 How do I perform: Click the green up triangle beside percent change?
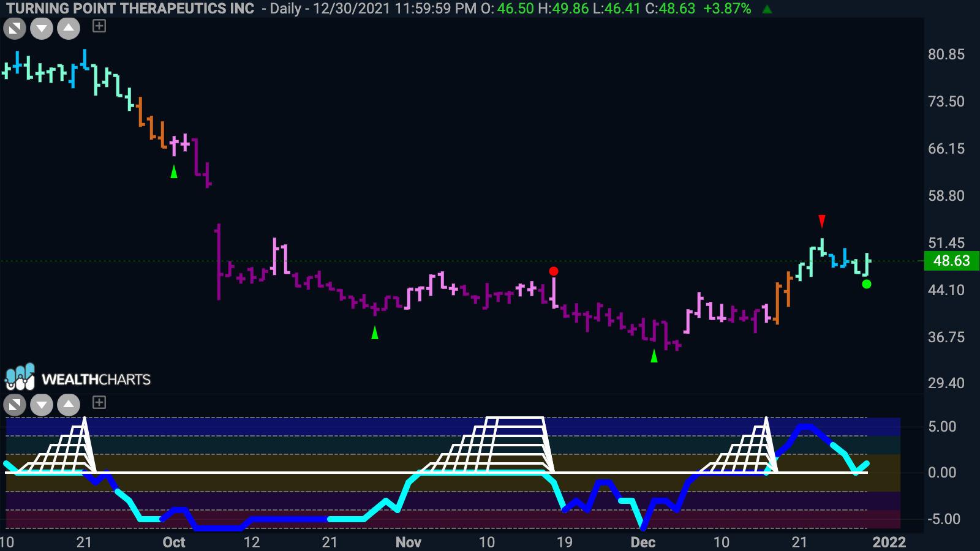(767, 9)
